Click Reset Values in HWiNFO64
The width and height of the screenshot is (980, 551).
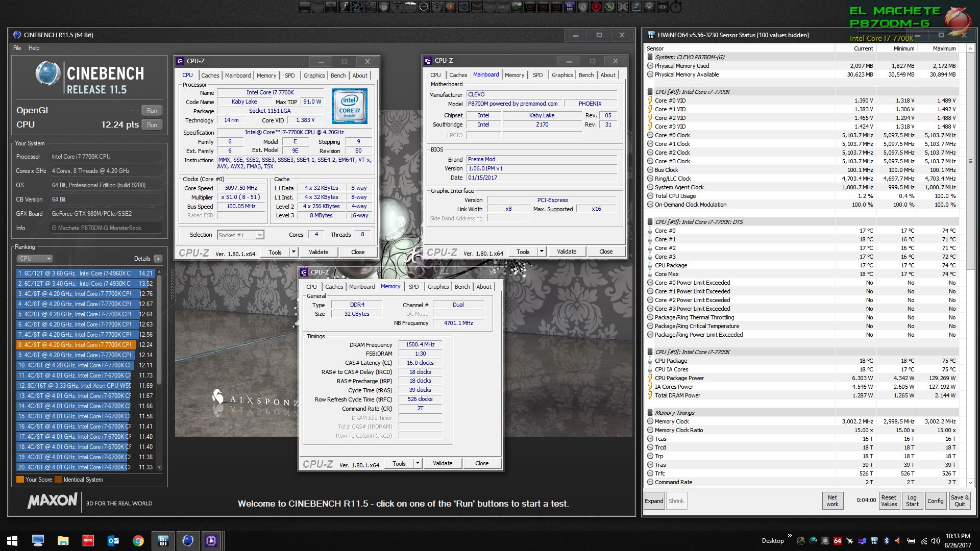(x=889, y=500)
